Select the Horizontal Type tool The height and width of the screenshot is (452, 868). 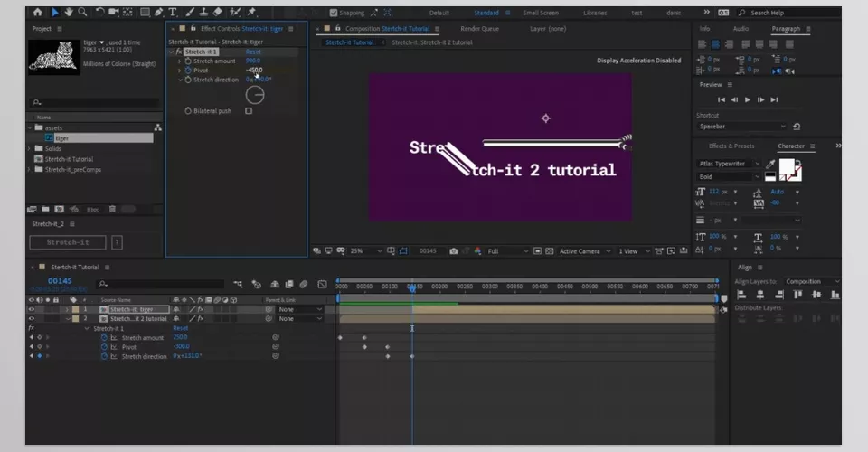coord(172,12)
